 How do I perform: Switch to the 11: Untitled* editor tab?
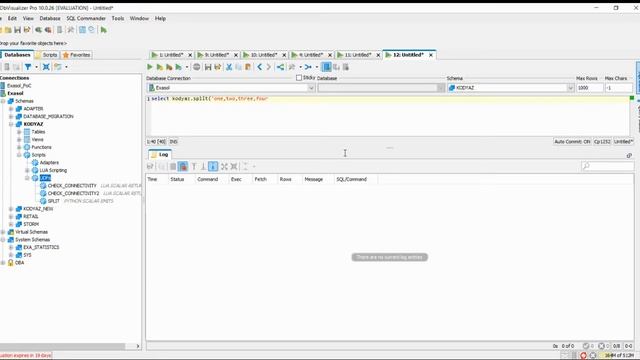pos(358,55)
